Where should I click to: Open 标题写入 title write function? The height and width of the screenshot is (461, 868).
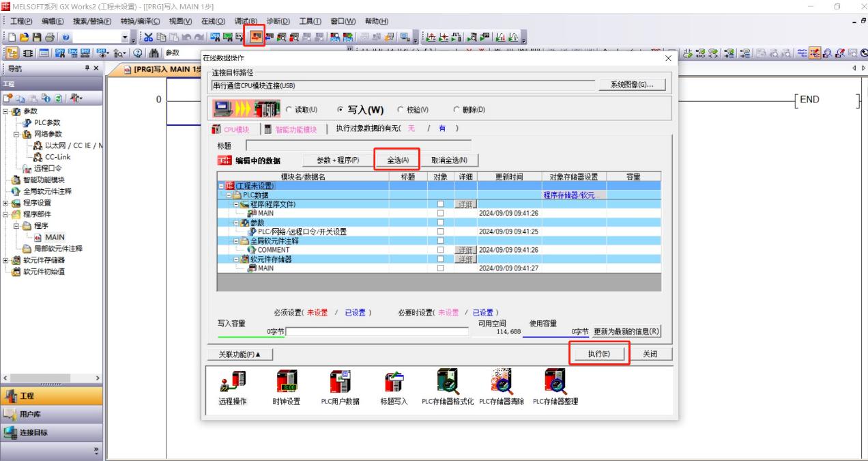394,387
